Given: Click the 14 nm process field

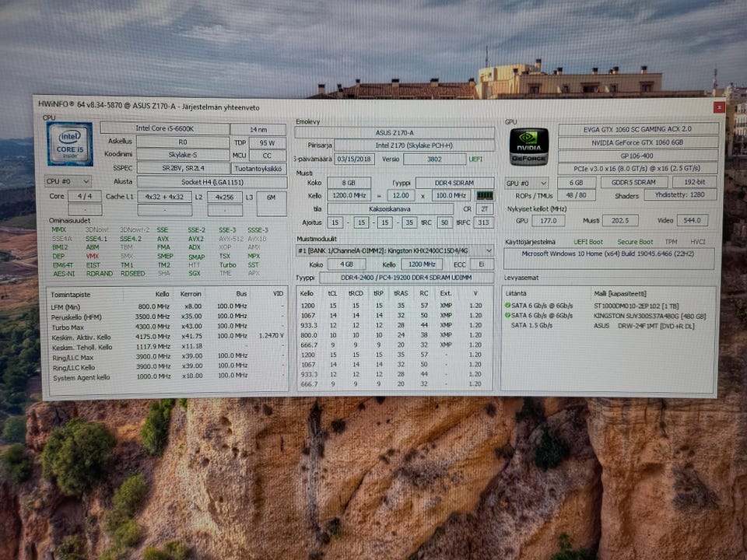Looking at the screenshot, I should (x=258, y=130).
